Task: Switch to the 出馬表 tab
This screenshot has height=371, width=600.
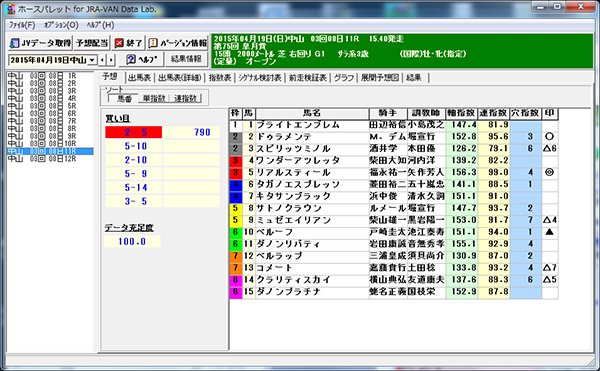Action: tap(140, 78)
